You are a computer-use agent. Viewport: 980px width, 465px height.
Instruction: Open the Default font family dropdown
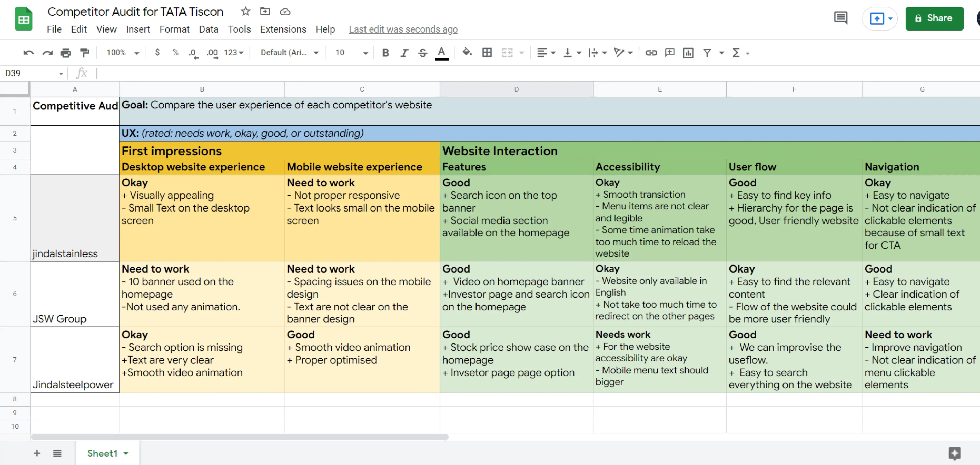290,52
